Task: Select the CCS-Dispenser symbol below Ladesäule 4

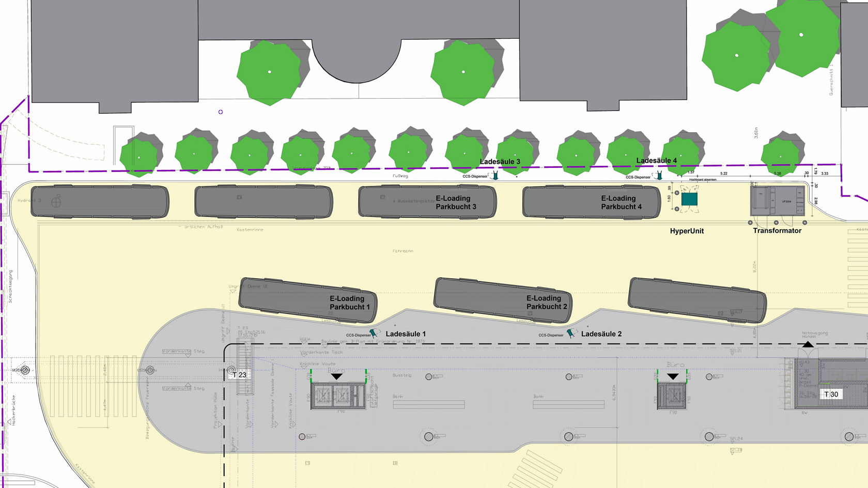Action: click(x=659, y=176)
